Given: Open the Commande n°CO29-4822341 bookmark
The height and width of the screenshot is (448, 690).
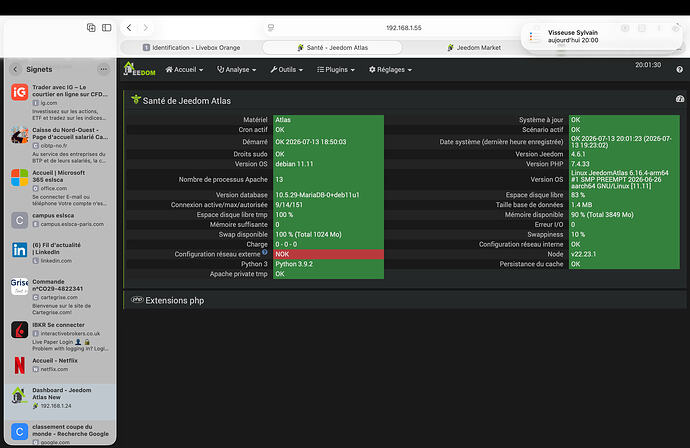Looking at the screenshot, I should pyautogui.click(x=60, y=297).
